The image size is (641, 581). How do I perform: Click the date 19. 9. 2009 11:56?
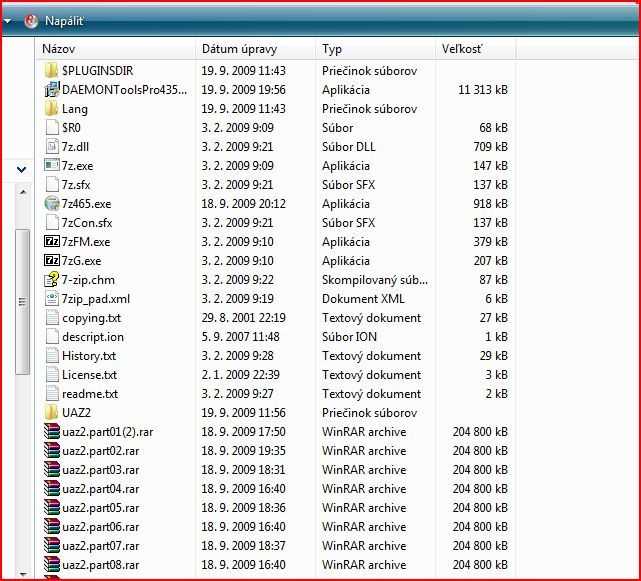244,413
